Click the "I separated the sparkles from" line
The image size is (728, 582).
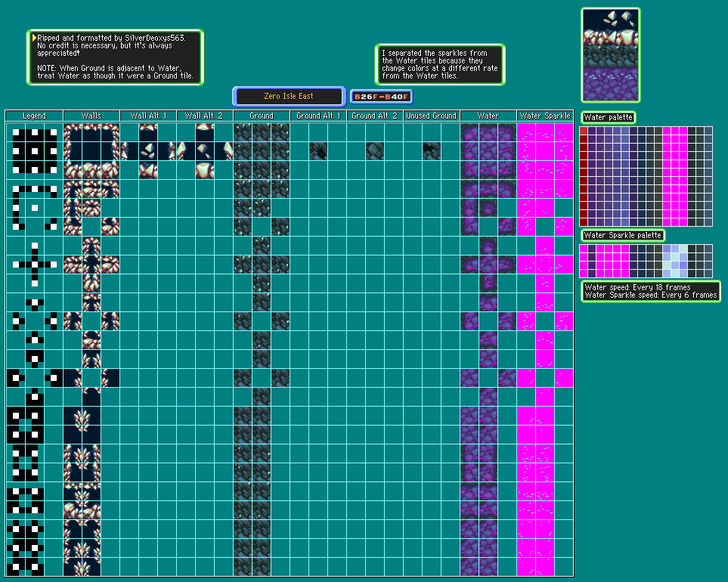435,53
